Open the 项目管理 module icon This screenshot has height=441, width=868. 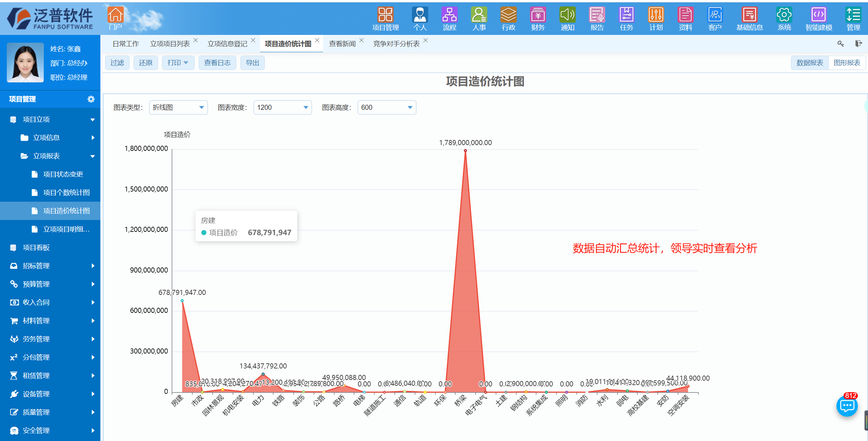pyautogui.click(x=386, y=19)
